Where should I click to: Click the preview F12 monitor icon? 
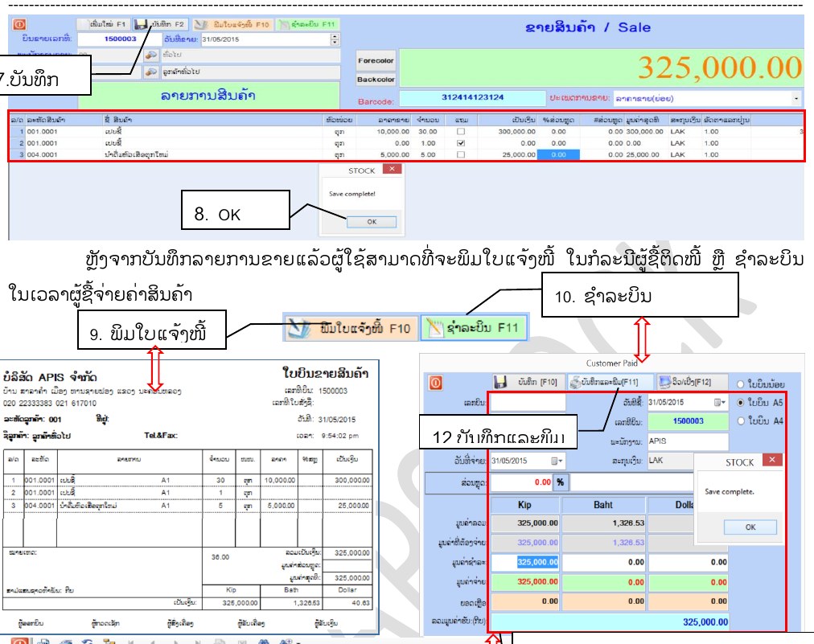pyautogui.click(x=665, y=383)
